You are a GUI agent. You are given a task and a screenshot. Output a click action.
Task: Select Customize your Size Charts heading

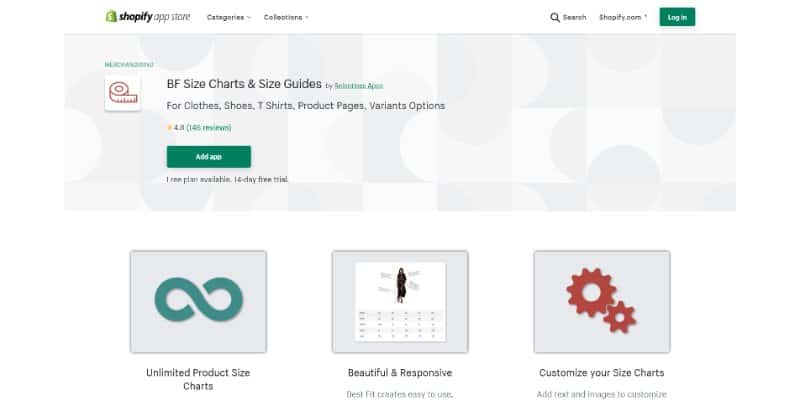(x=602, y=373)
